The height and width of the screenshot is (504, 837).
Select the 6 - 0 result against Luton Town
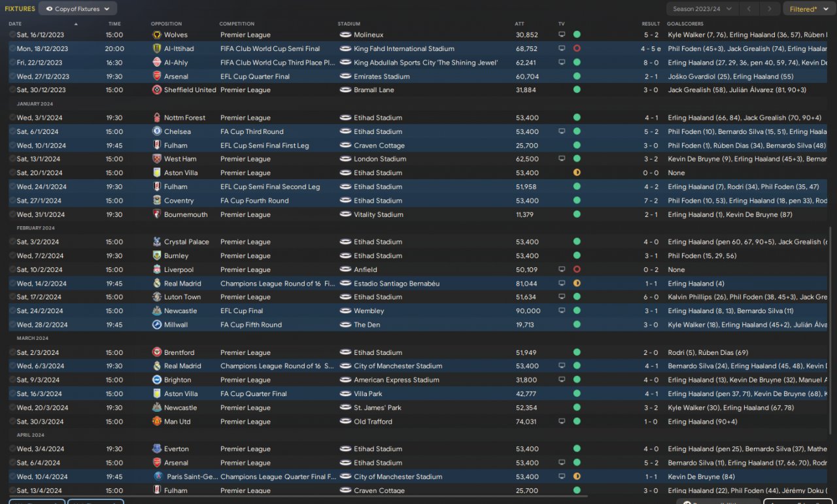[x=651, y=297]
